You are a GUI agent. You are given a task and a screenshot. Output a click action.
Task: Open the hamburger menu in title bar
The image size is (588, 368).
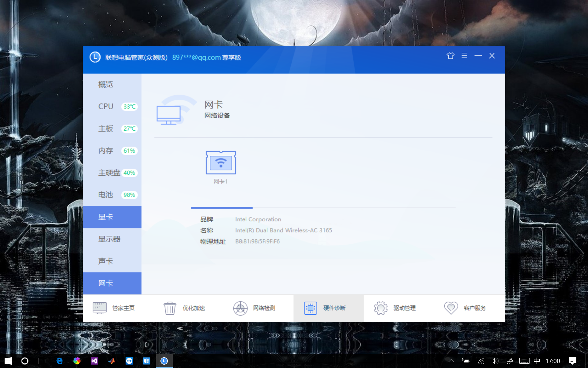464,56
